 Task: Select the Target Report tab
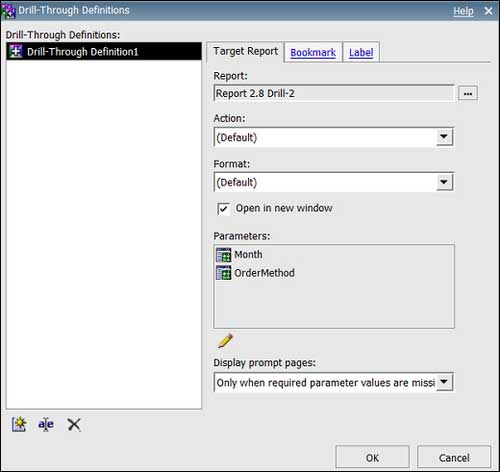coord(245,51)
